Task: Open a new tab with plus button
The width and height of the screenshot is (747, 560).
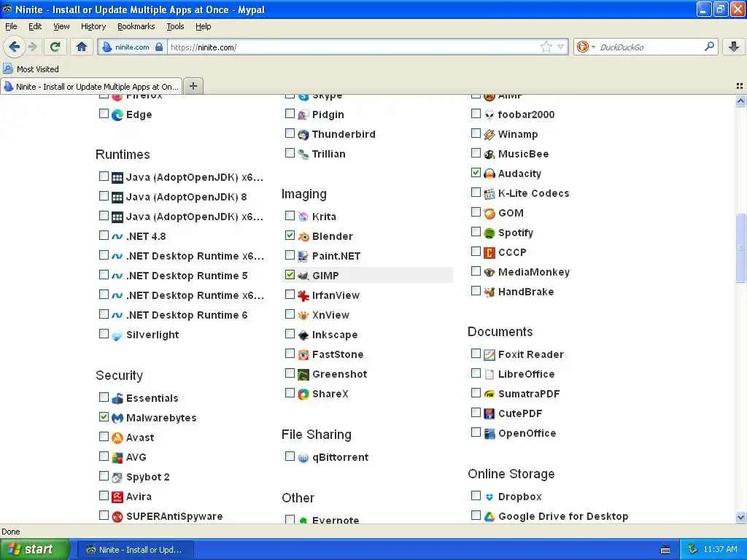Action: click(x=193, y=86)
